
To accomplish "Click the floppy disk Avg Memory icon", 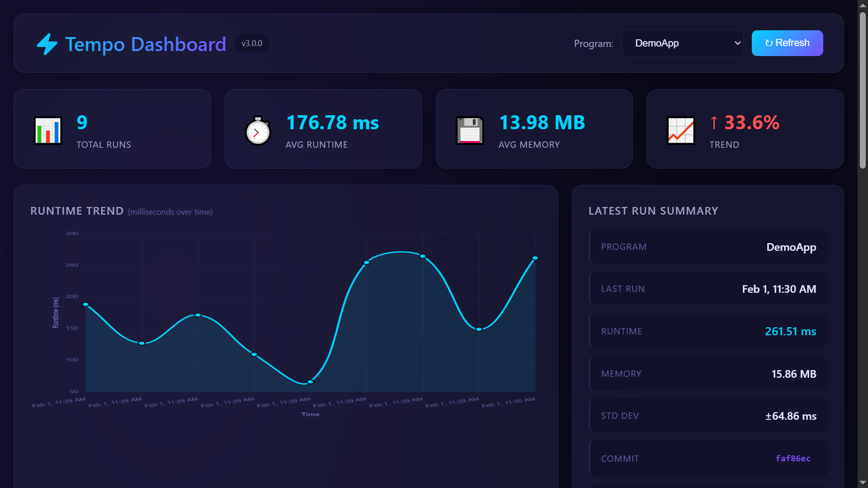I will click(470, 131).
